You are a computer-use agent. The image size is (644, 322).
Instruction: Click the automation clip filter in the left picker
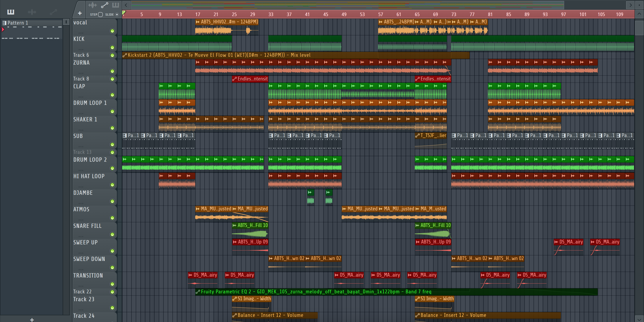[53, 12]
